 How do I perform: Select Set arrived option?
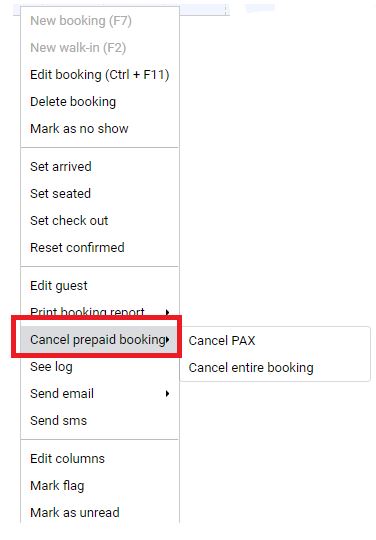point(100,167)
